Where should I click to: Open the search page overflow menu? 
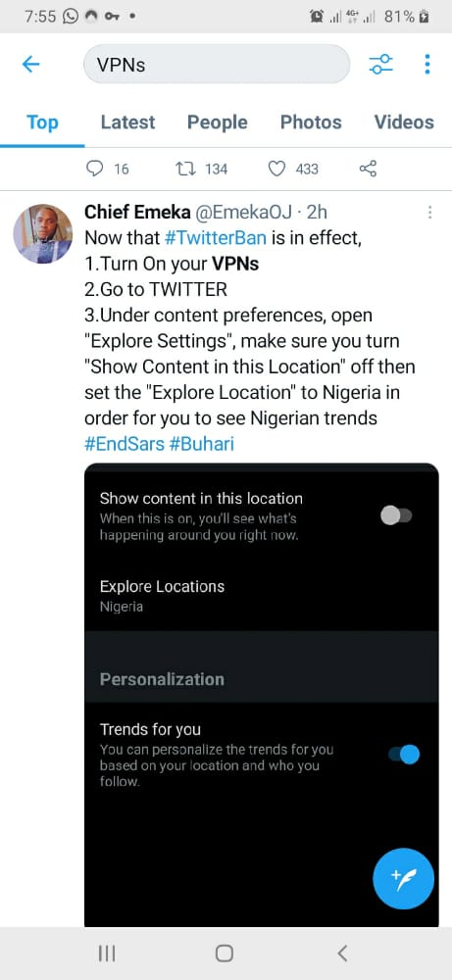pyautogui.click(x=427, y=64)
